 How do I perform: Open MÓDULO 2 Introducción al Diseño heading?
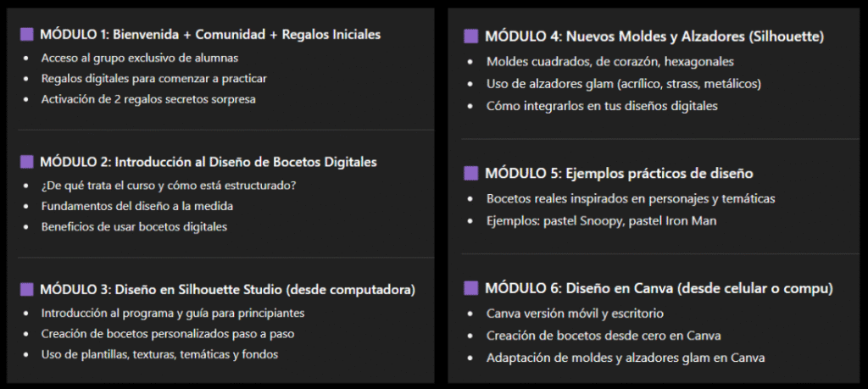(208, 162)
